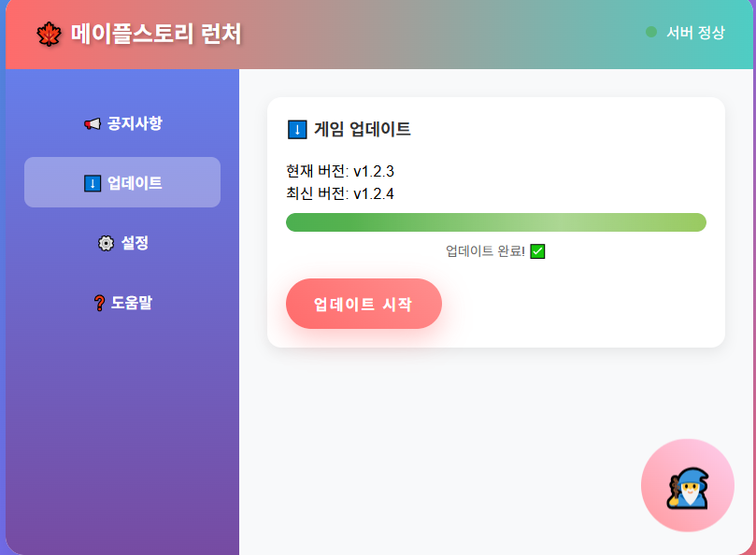Click the megaphone icon beside 공지사항
The image size is (756, 555).
93,124
